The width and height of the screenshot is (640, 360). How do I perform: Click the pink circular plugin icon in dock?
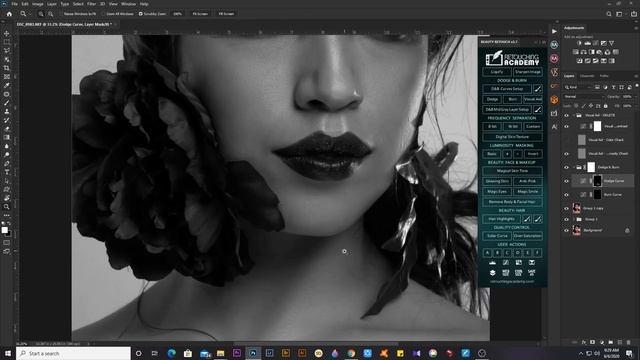coord(554,59)
